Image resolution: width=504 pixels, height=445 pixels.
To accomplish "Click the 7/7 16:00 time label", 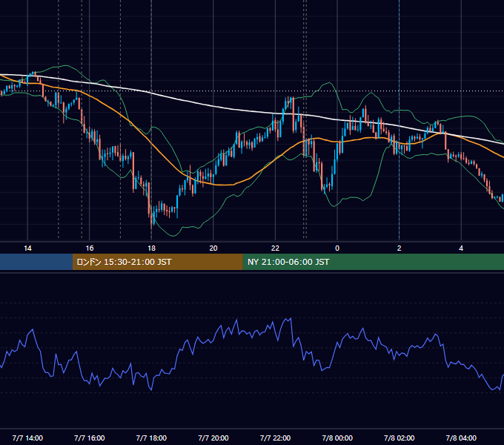I will click(90, 438).
